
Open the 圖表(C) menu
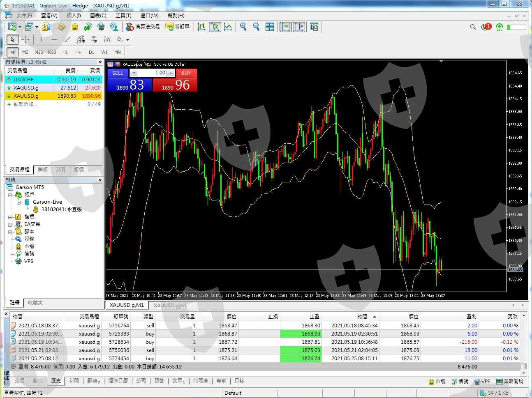[98, 16]
